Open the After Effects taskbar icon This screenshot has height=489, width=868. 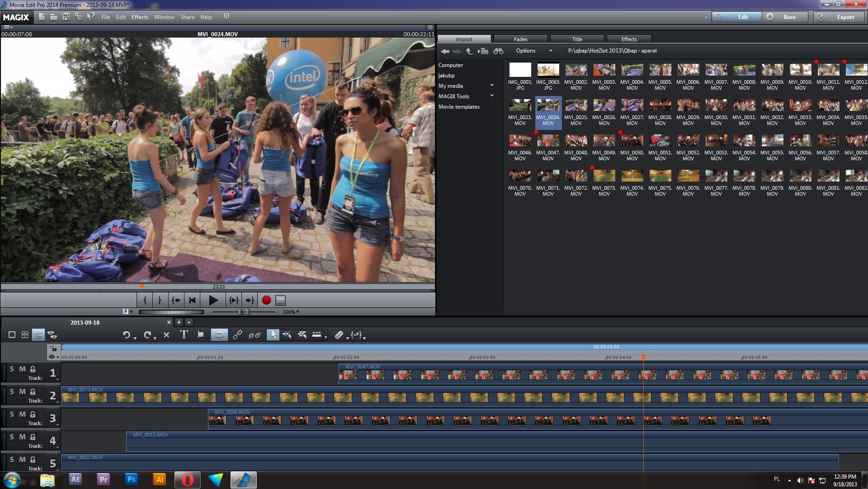[75, 479]
